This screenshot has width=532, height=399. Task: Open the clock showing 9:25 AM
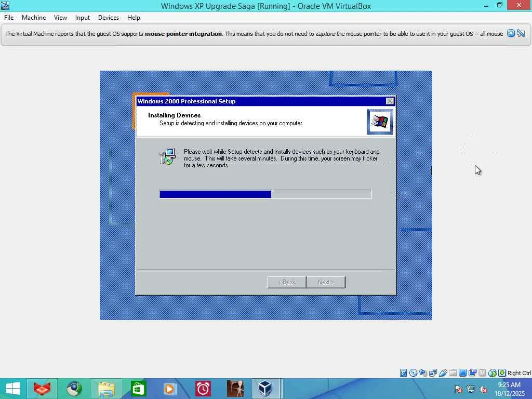[x=509, y=389]
